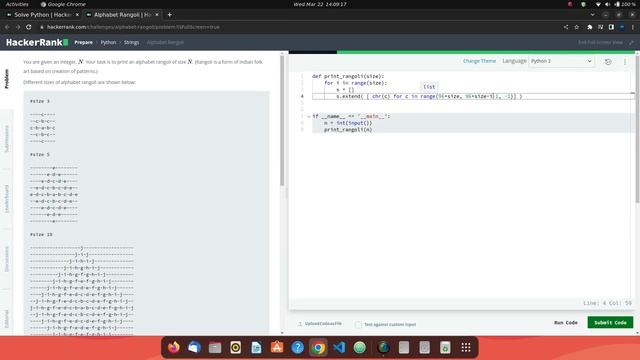Go back with the browser back arrow
This screenshot has height=360, width=640.
point(7,27)
